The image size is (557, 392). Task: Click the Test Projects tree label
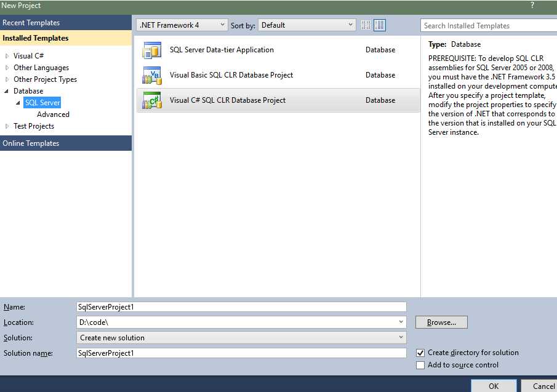[x=34, y=126]
